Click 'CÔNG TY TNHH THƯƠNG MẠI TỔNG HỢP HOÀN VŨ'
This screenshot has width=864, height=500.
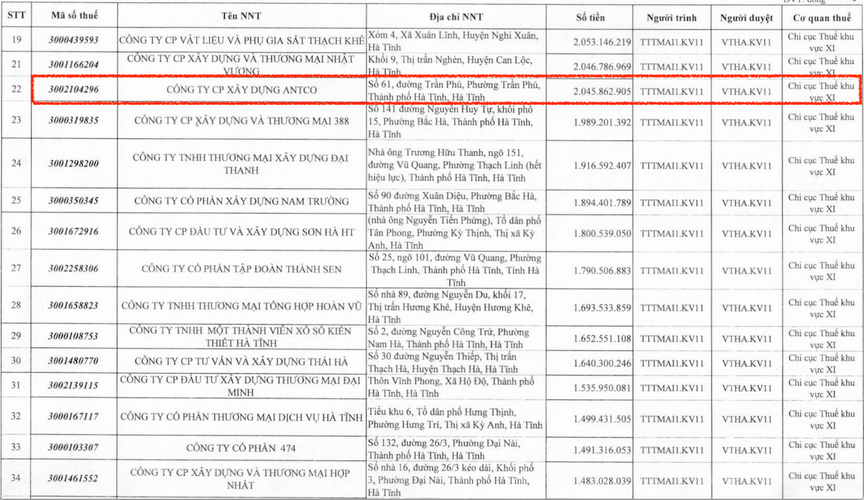241,306
